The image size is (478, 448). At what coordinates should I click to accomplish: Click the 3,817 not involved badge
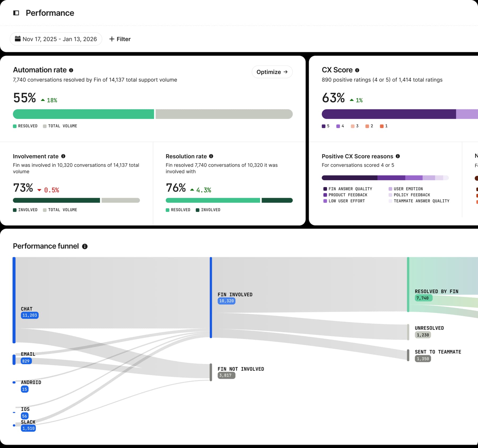tap(227, 375)
